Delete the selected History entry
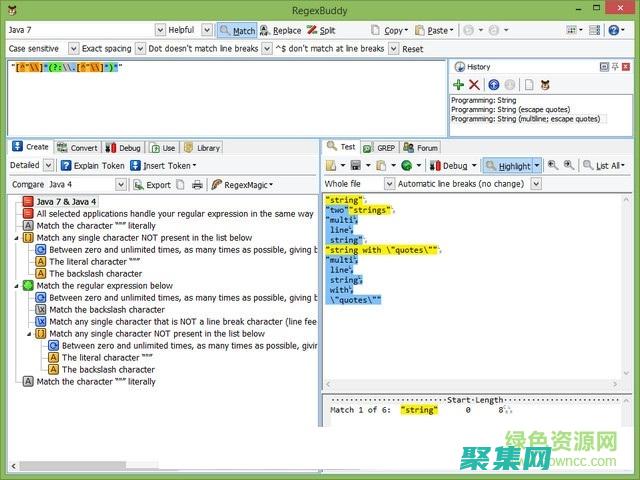Image resolution: width=640 pixels, height=480 pixels. pos(474,85)
